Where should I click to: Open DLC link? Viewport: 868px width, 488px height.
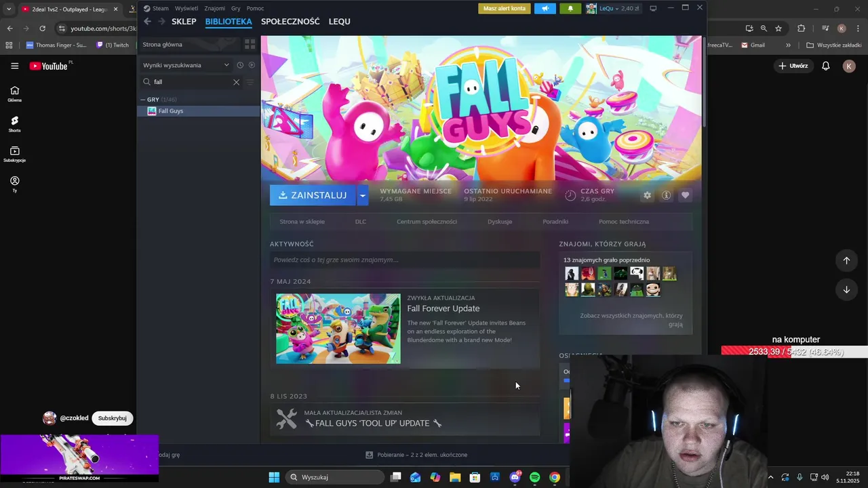pyautogui.click(x=361, y=222)
